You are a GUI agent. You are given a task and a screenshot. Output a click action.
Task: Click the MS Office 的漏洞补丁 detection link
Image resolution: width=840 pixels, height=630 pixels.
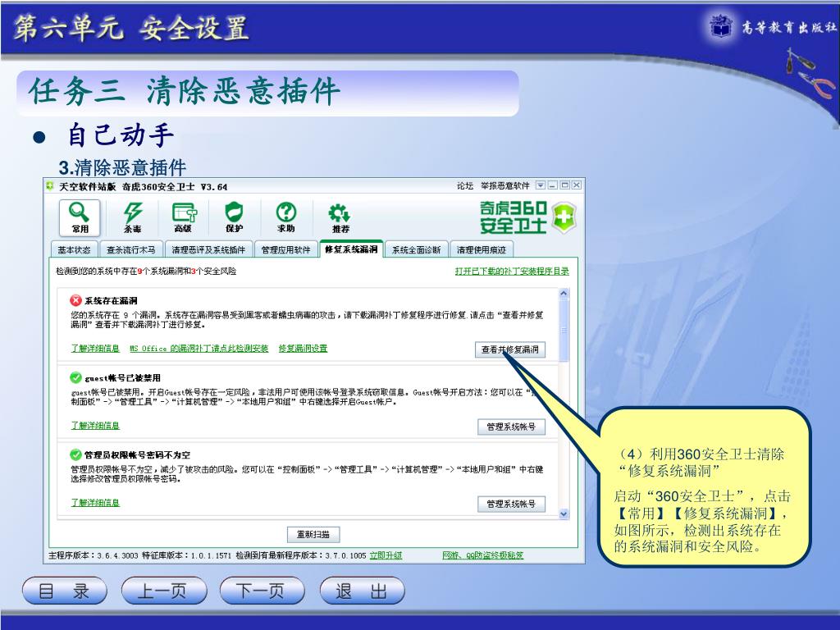pyautogui.click(x=199, y=348)
